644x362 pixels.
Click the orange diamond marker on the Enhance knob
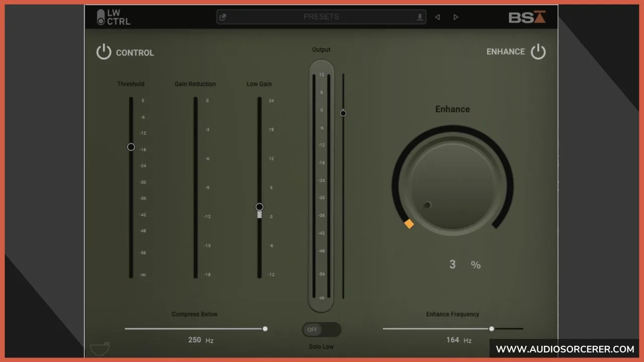click(409, 224)
